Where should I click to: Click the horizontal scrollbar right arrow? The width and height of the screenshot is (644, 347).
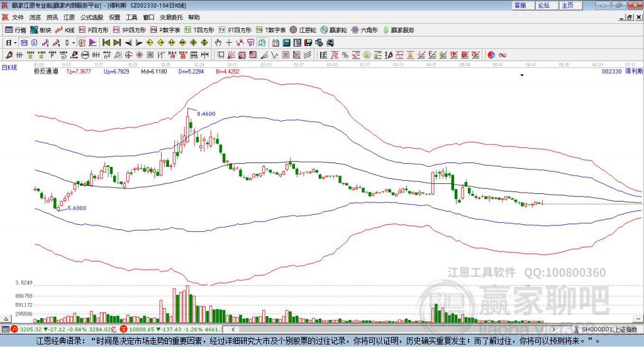pyautogui.click(x=553, y=329)
